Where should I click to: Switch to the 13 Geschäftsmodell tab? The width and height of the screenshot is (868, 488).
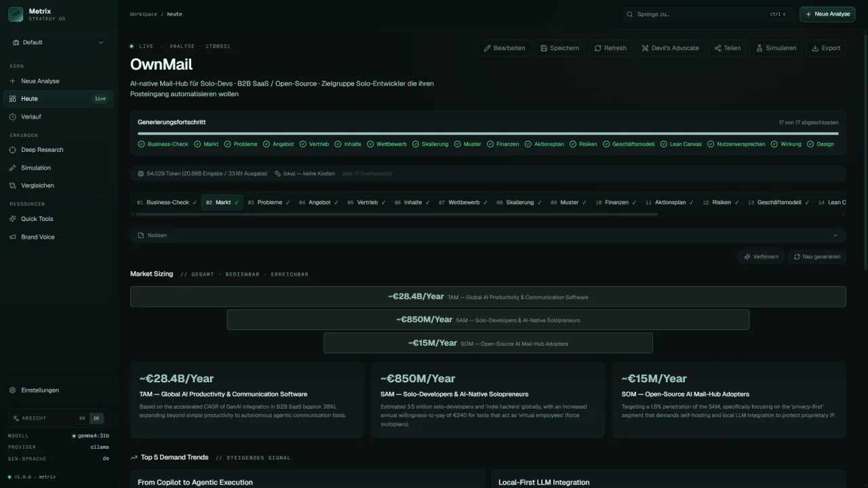(x=778, y=203)
